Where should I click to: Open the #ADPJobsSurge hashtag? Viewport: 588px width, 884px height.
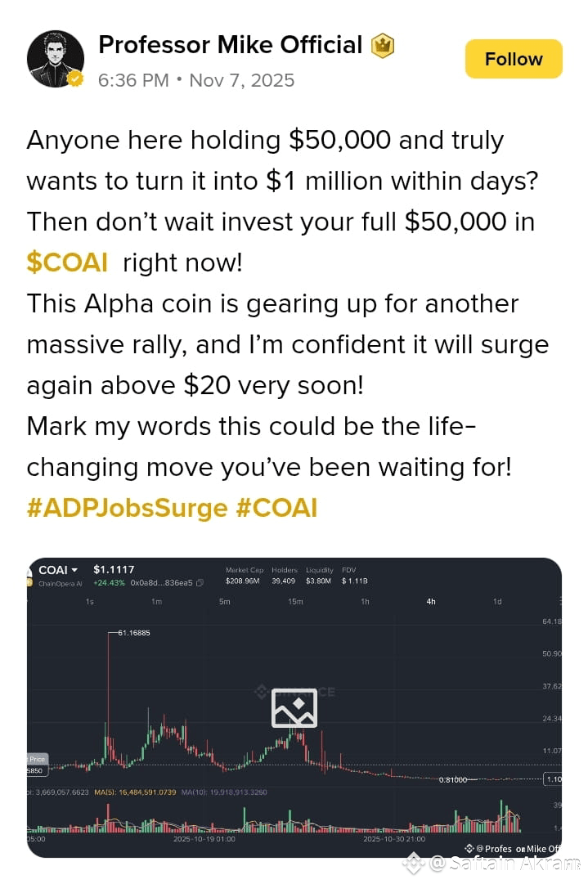pyautogui.click(x=127, y=507)
